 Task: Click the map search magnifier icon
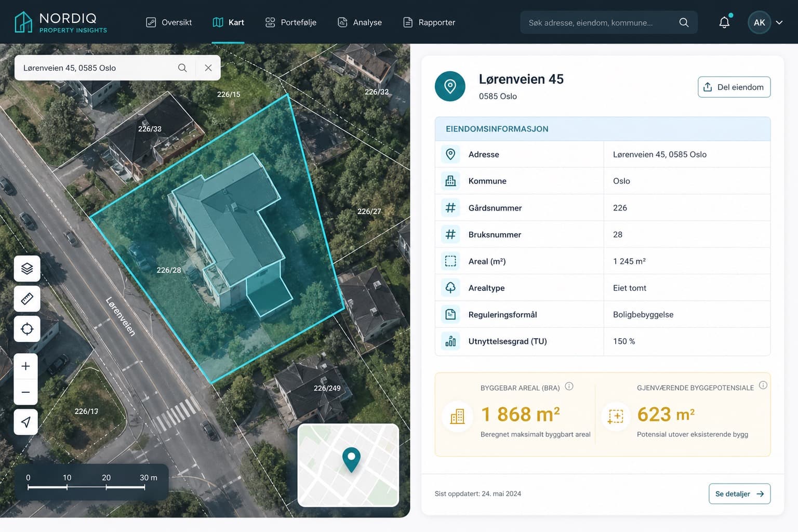pyautogui.click(x=182, y=68)
